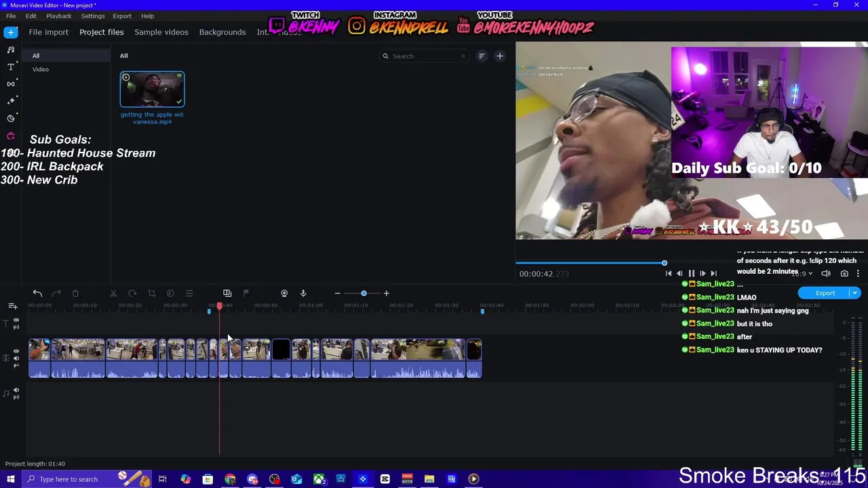Screen dimensions: 868x488
Task: Mute the video track audio
Action: (x=16, y=359)
